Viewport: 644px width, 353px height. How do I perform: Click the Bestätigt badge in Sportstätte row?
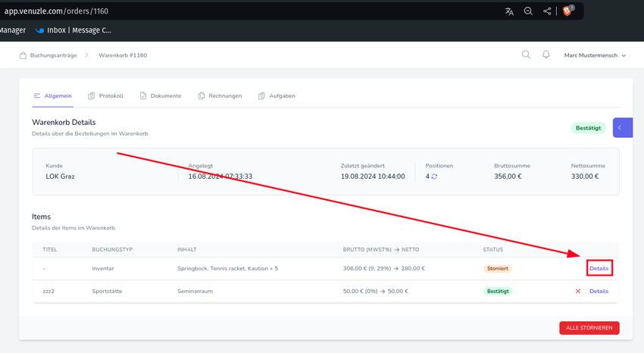[498, 291]
